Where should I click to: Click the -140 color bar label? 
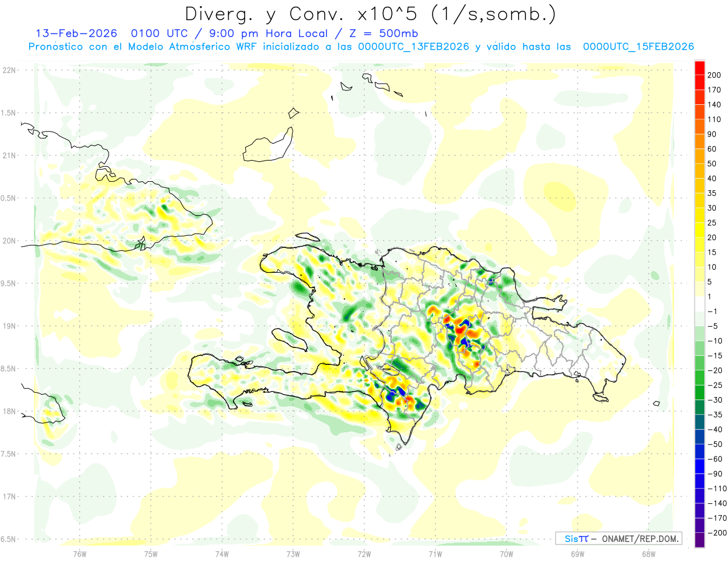[716, 503]
